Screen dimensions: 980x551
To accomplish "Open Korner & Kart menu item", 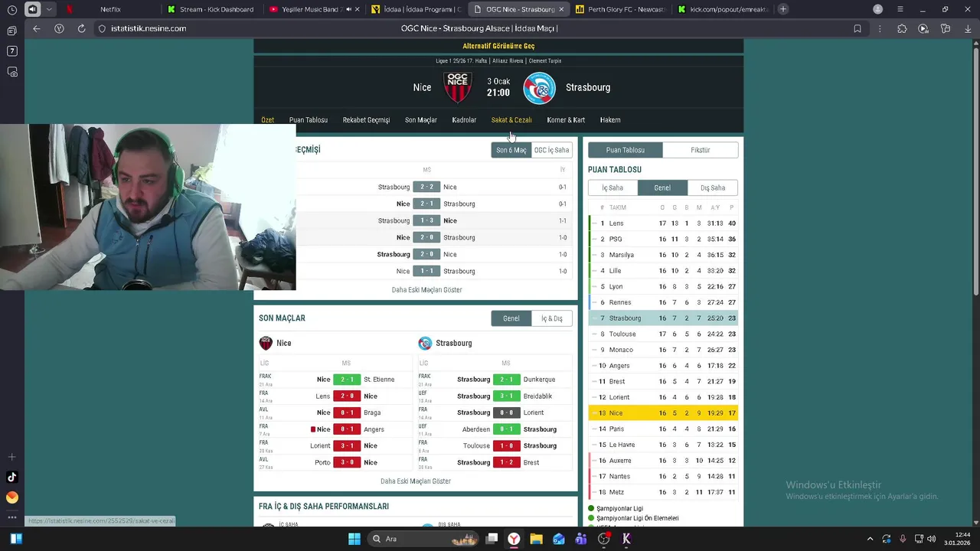I will click(566, 120).
